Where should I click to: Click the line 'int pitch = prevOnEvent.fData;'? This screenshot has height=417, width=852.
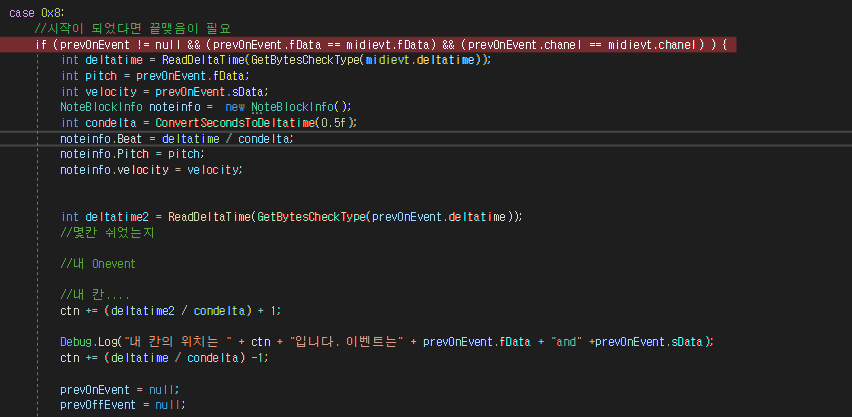tap(155, 76)
